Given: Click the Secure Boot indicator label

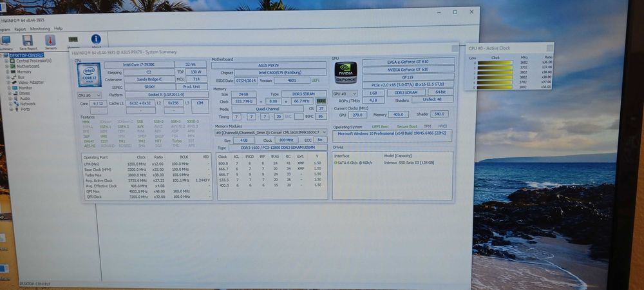Looking at the screenshot, I should (x=406, y=126).
